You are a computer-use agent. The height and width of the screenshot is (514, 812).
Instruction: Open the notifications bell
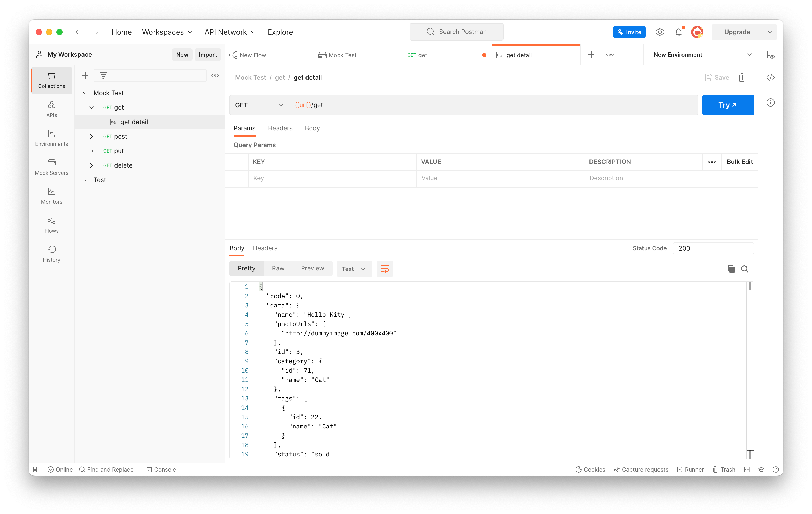point(678,32)
